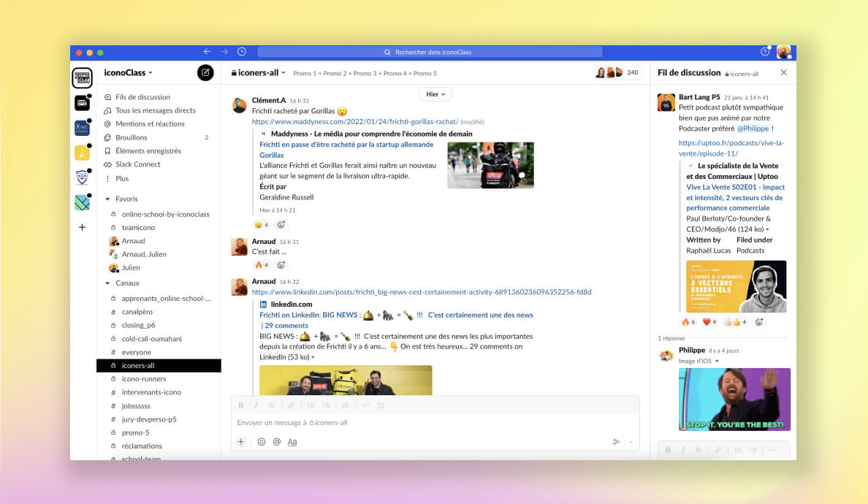Close the Fil de discussion panel
The width and height of the screenshot is (868, 504).
point(783,72)
